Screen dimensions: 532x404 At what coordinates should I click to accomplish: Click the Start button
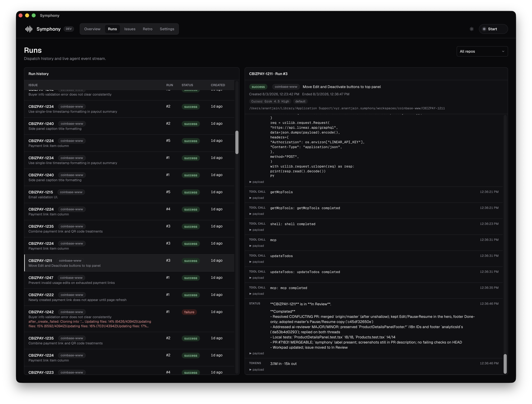coord(493,29)
